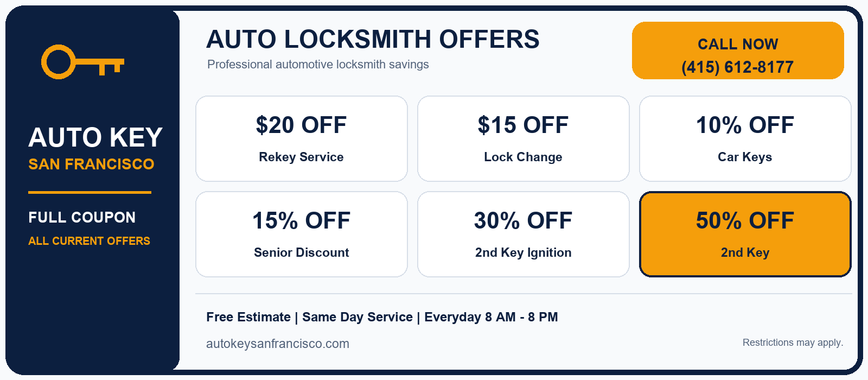Click the Everyday 8 AM - 8 PM hours

click(491, 317)
